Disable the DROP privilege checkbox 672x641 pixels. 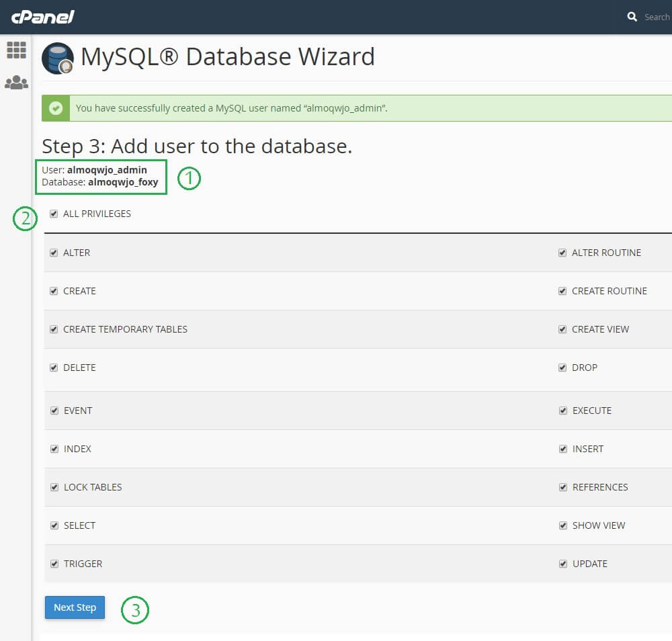pos(562,368)
